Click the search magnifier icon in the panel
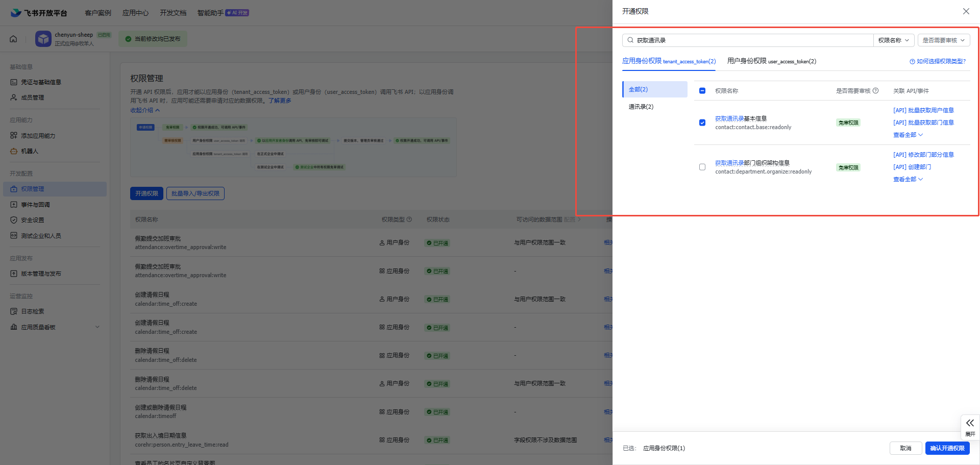Image resolution: width=980 pixels, height=465 pixels. tap(630, 40)
